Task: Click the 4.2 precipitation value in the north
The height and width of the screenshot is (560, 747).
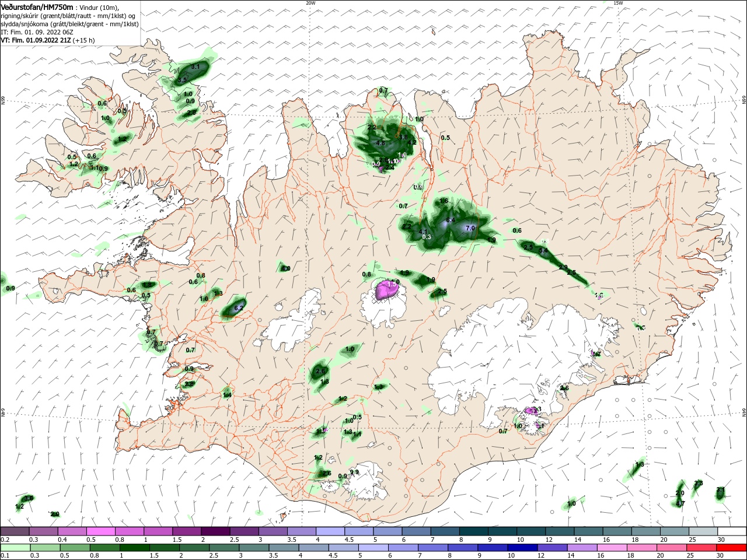Action: pyautogui.click(x=411, y=142)
